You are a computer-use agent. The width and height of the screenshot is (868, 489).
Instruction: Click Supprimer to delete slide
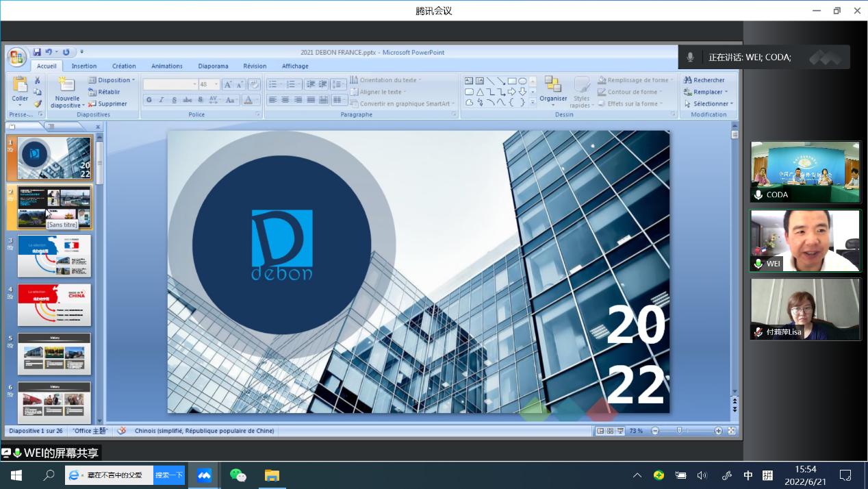tap(107, 103)
